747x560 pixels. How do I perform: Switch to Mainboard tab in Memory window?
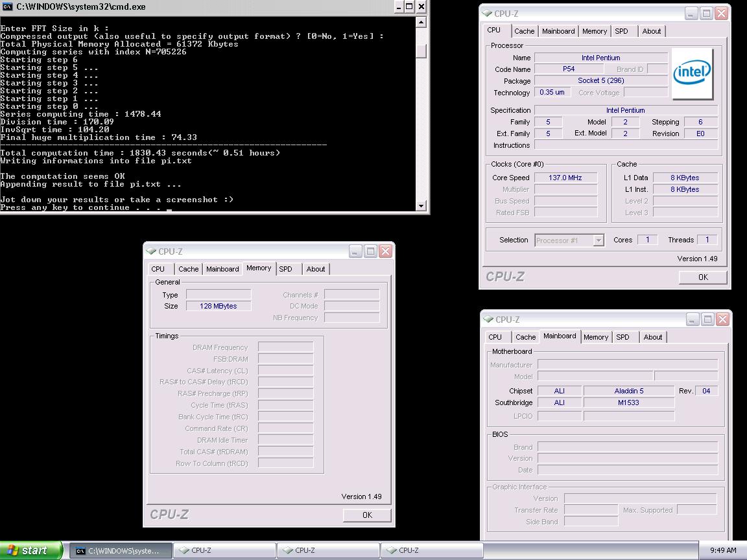click(222, 269)
